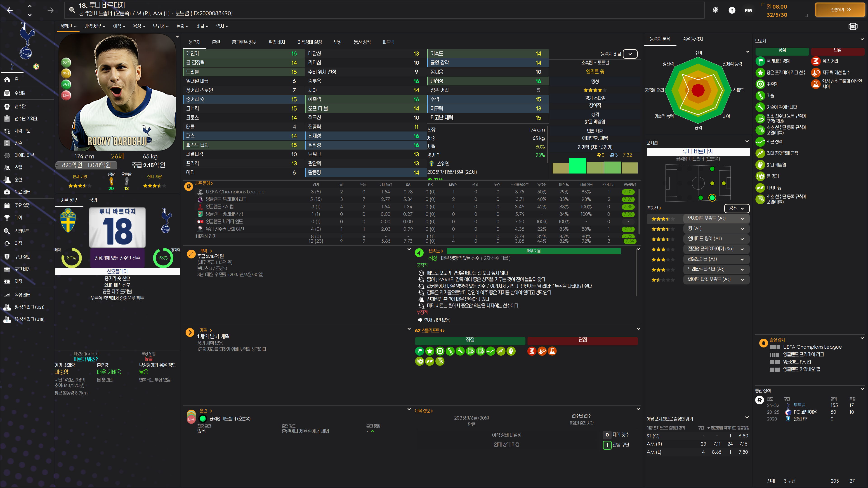Expand 인사이드 포워드 (At) role dropdown

tap(716, 218)
